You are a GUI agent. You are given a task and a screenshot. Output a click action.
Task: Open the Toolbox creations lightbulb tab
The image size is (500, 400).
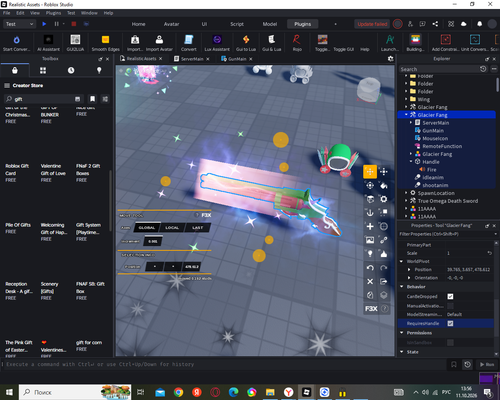pyautogui.click(x=99, y=70)
